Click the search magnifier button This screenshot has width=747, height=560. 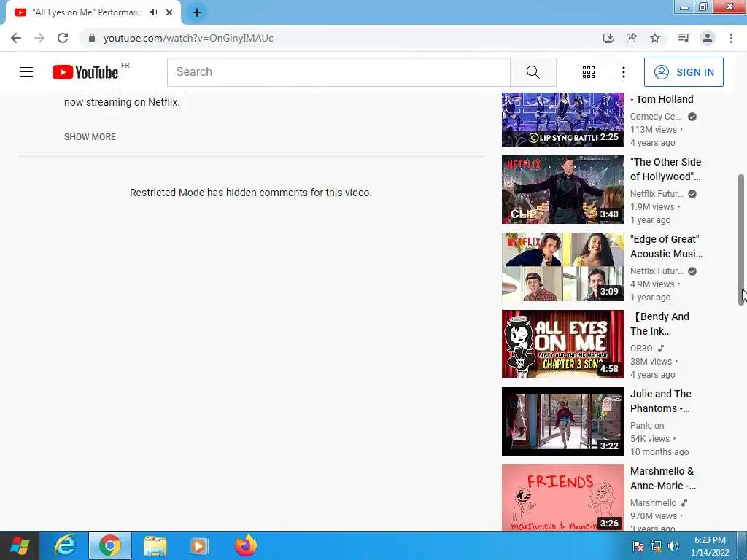pos(533,72)
